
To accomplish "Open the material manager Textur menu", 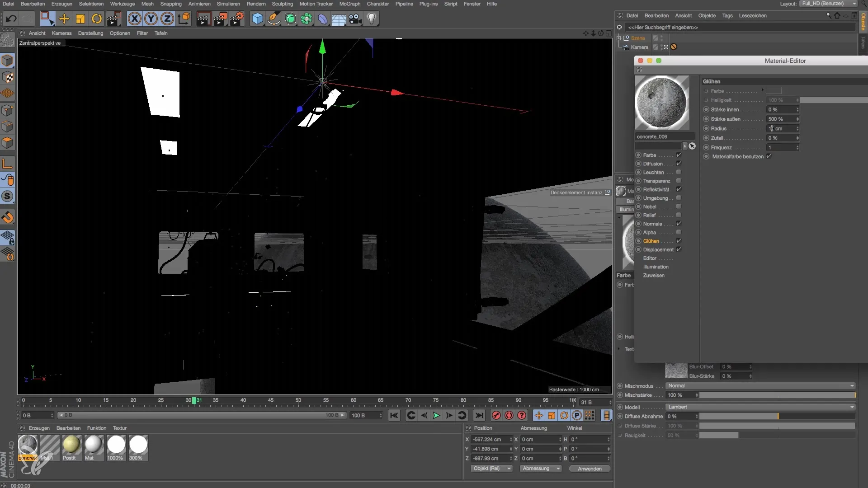I will pos(120,428).
